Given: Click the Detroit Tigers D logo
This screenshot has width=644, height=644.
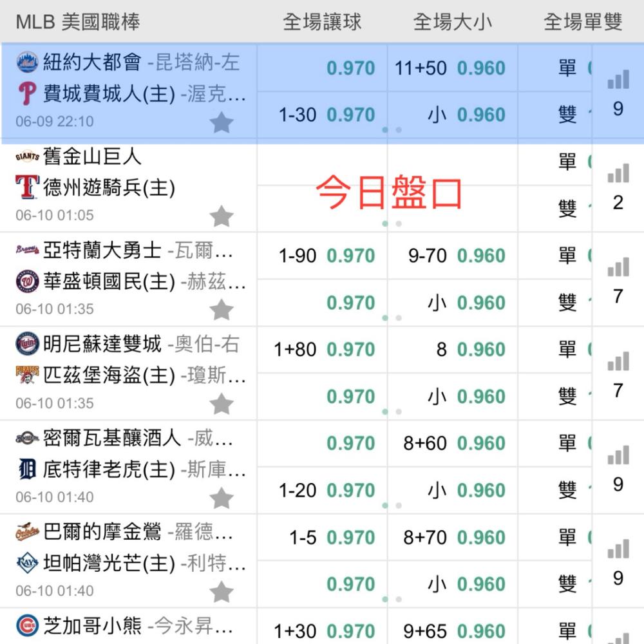Looking at the screenshot, I should click(27, 469).
